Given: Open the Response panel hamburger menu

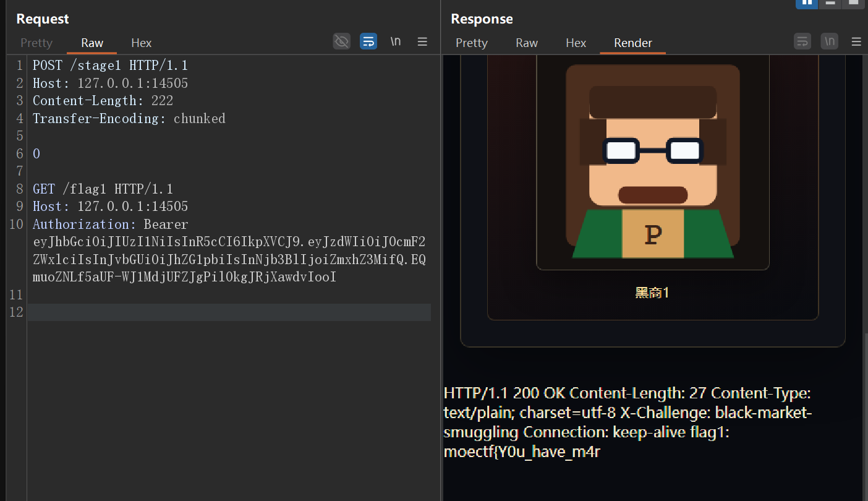Looking at the screenshot, I should 856,41.
